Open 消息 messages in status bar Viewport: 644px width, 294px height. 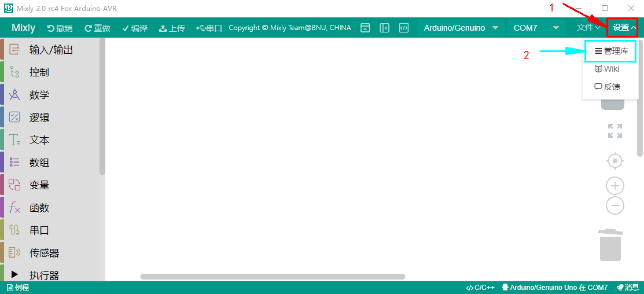point(628,288)
